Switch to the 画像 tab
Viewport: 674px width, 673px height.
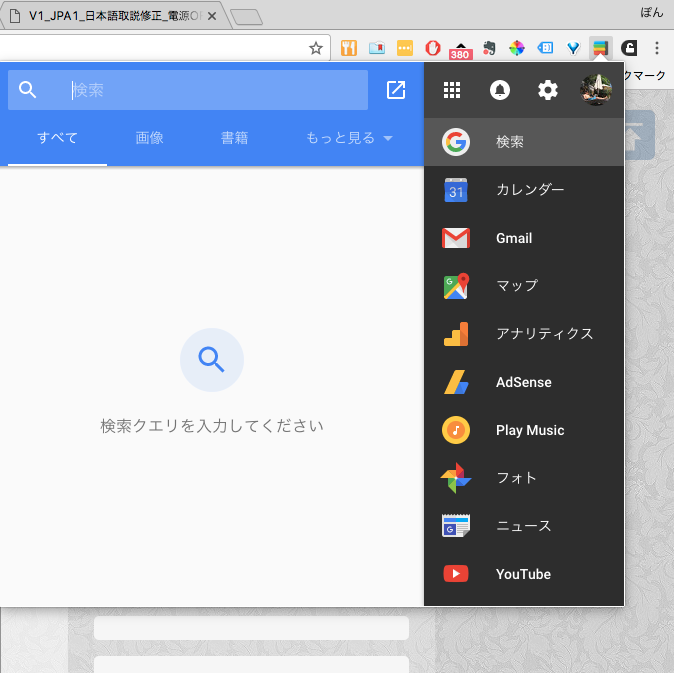[x=149, y=138]
